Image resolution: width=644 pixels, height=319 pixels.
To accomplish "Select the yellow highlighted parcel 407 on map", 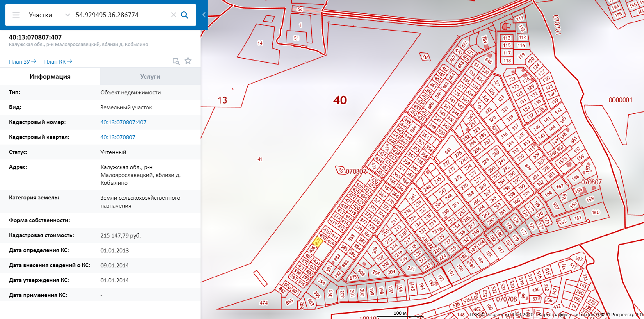I will (x=317, y=242).
